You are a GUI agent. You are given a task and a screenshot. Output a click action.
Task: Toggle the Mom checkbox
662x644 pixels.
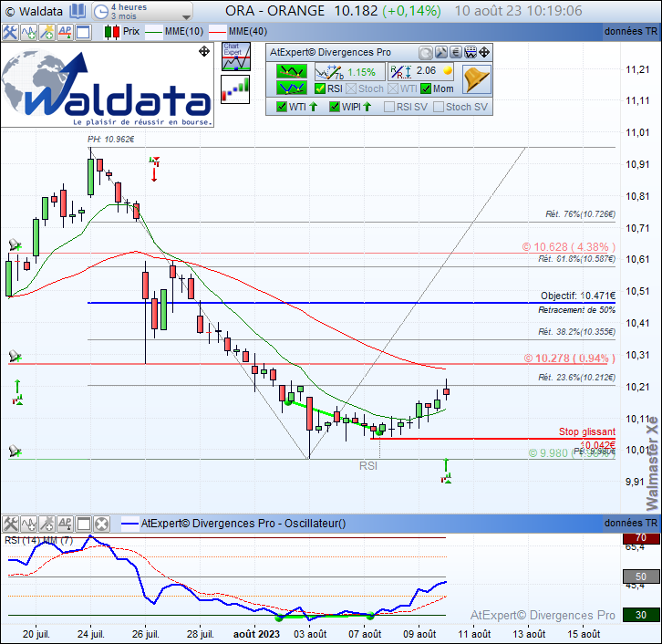(x=426, y=88)
